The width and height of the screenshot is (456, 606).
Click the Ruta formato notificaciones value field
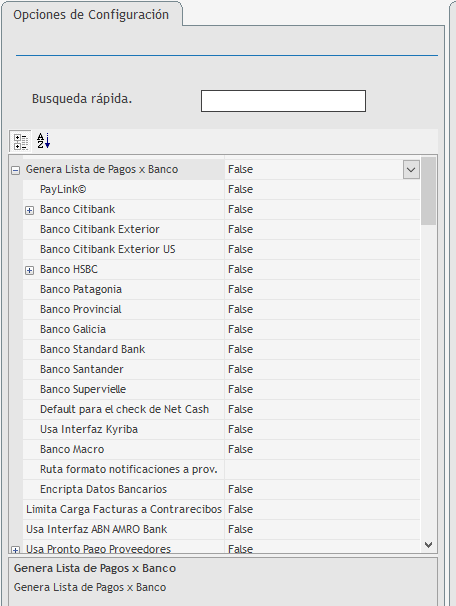coord(322,470)
